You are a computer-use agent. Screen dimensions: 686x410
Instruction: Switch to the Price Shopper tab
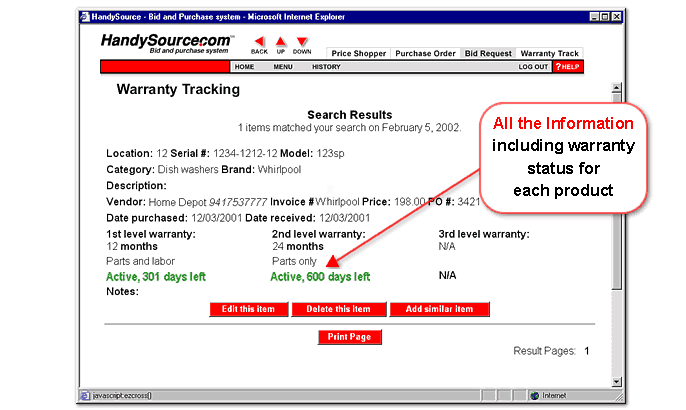pos(359,54)
